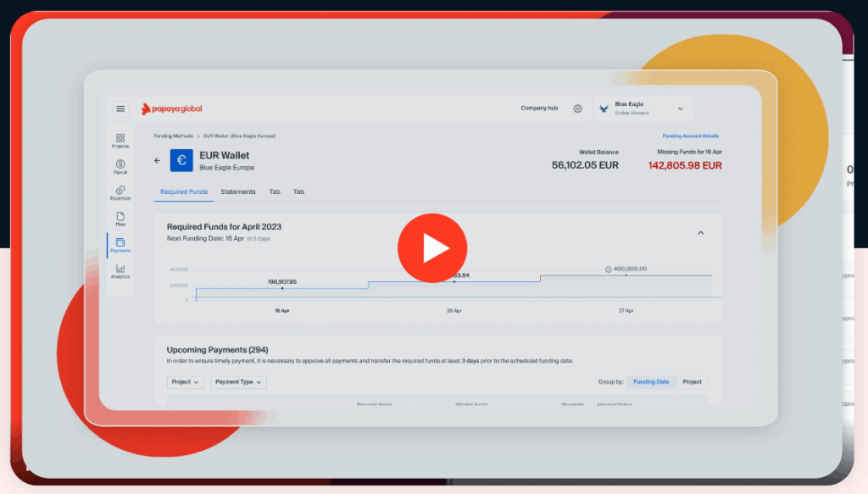Viewport: 868px width, 494px height.
Task: Open the Projects sidebar icon
Action: 120,141
